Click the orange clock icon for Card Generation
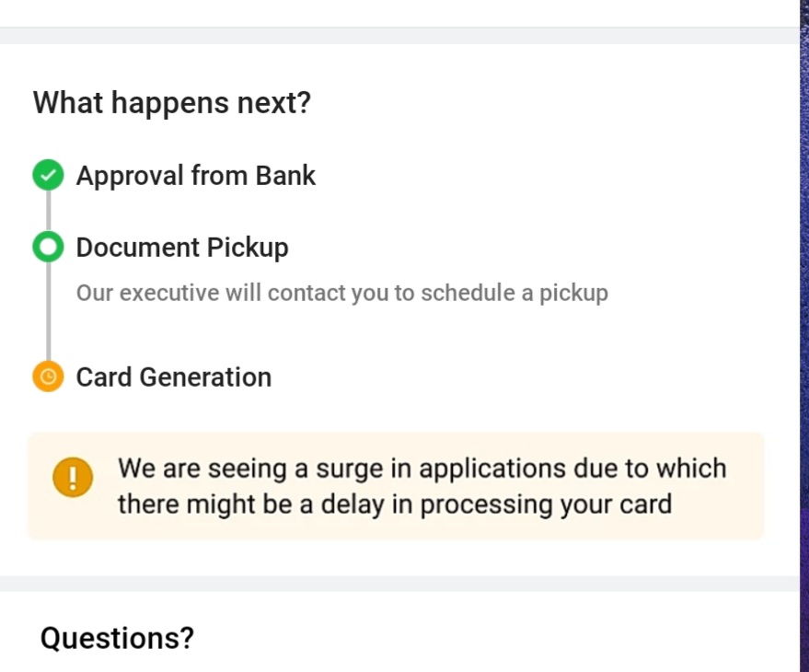The width and height of the screenshot is (809, 672). pos(48,377)
